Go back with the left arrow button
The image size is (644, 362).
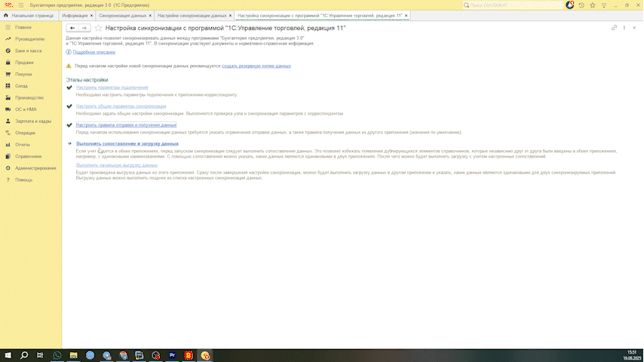pyautogui.click(x=72, y=28)
